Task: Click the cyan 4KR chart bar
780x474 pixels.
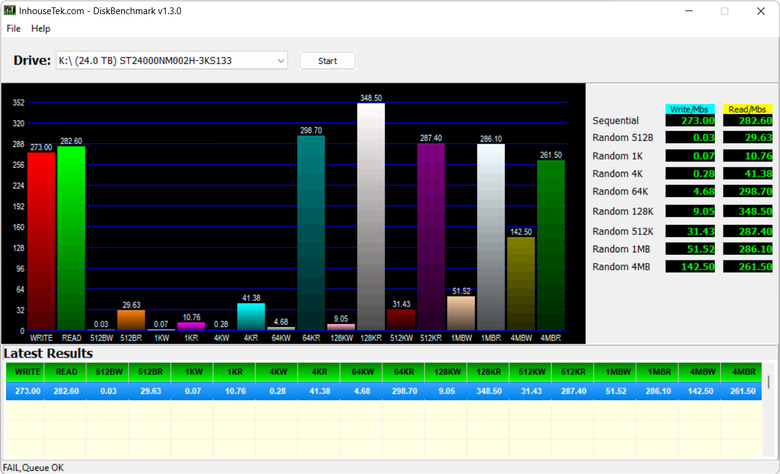Action: [251, 317]
